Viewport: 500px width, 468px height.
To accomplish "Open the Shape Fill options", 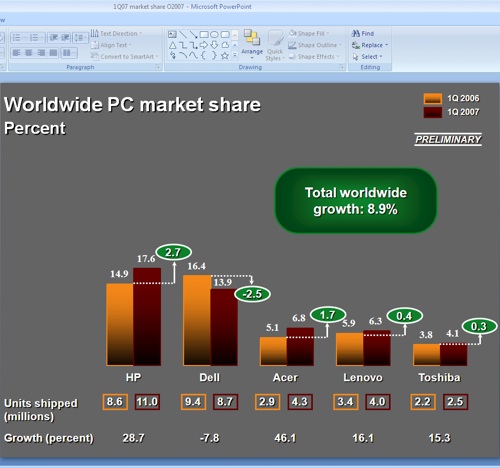I will 309,33.
